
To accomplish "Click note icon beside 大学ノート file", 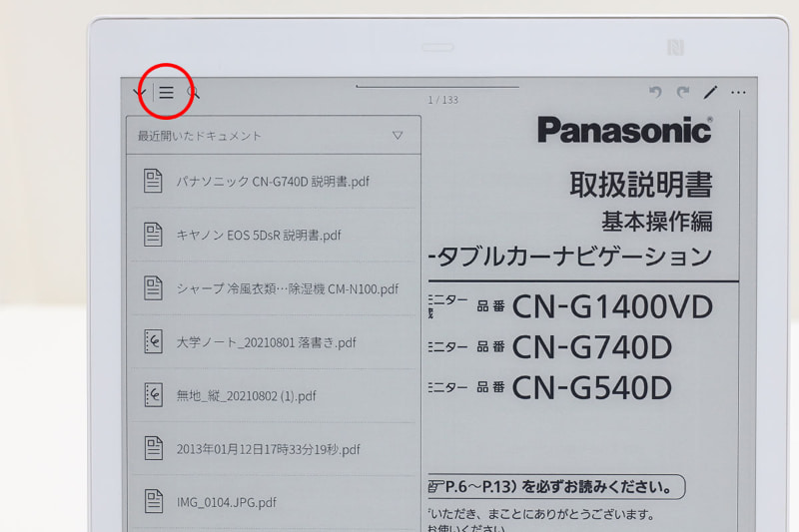I will 153,341.
